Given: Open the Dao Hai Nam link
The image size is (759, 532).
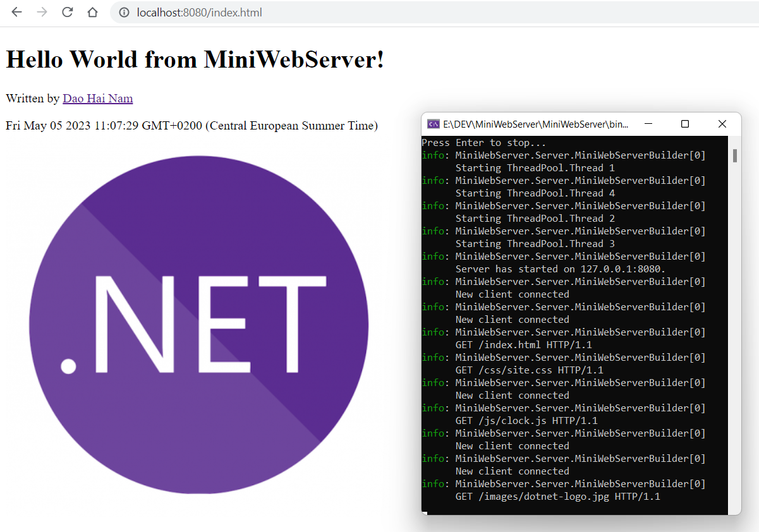Looking at the screenshot, I should [97, 99].
